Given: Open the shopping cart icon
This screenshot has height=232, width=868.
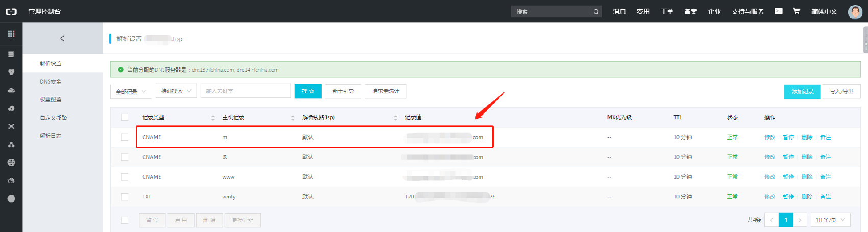Looking at the screenshot, I should [797, 11].
